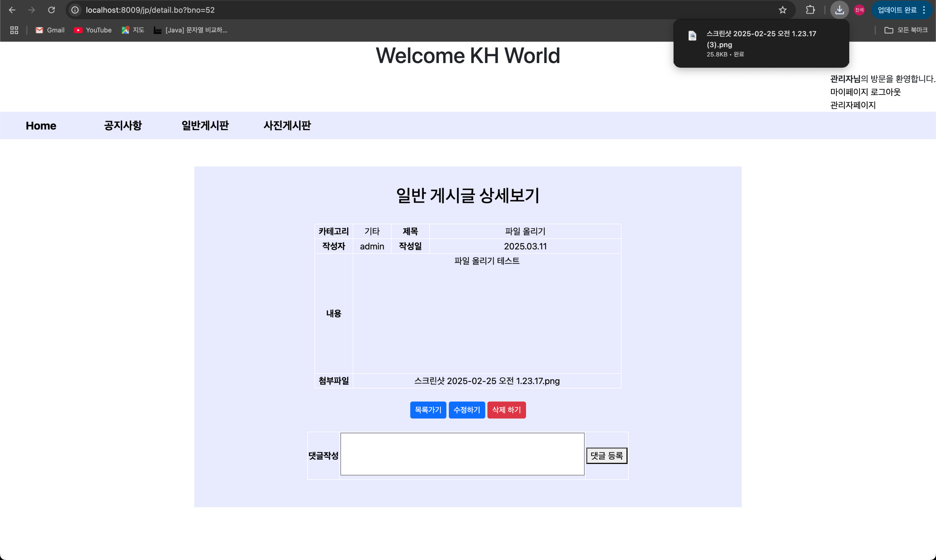Click the 작성자 header cell
The width and height of the screenshot is (936, 560).
tap(334, 246)
